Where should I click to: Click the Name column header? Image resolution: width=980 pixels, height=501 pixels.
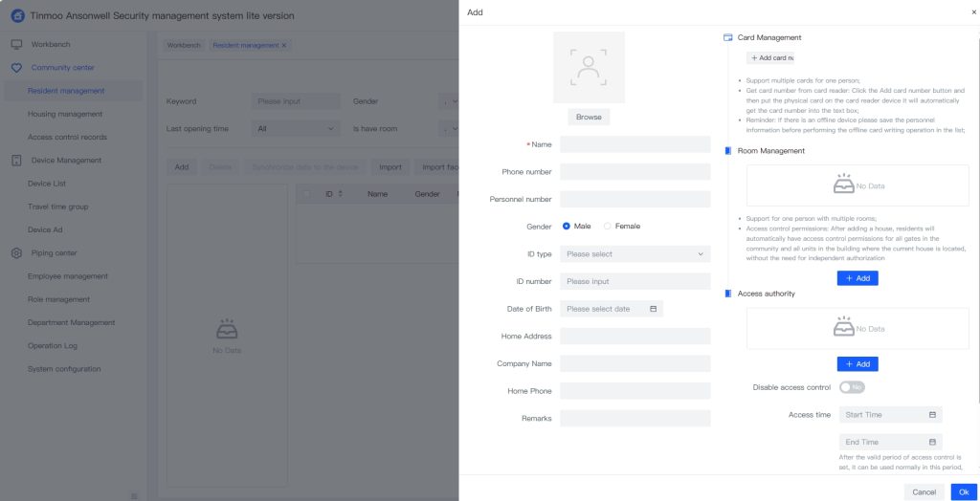tap(377, 194)
